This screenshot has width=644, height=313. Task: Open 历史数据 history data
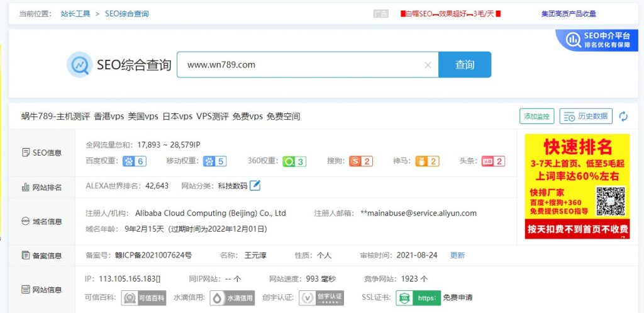pyautogui.click(x=586, y=117)
